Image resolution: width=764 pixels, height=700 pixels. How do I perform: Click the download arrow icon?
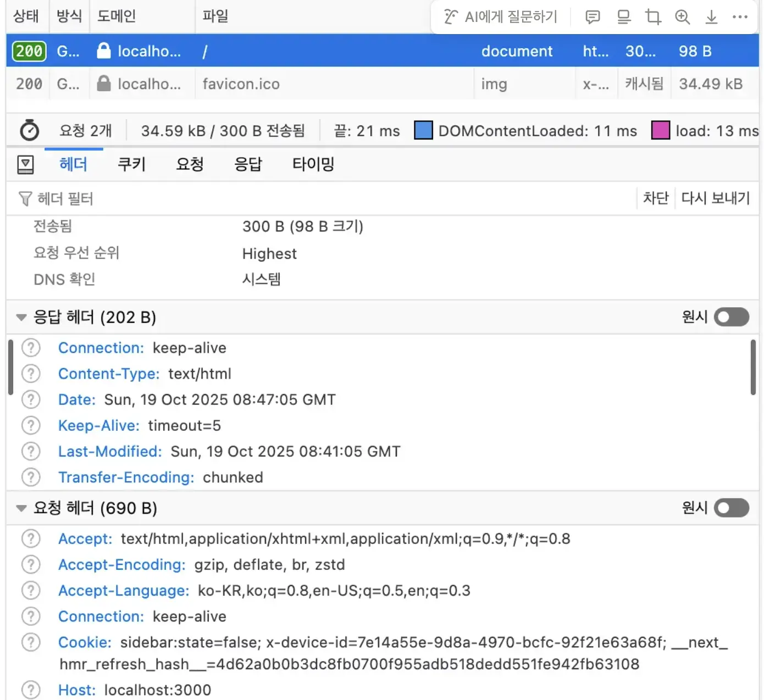711,17
